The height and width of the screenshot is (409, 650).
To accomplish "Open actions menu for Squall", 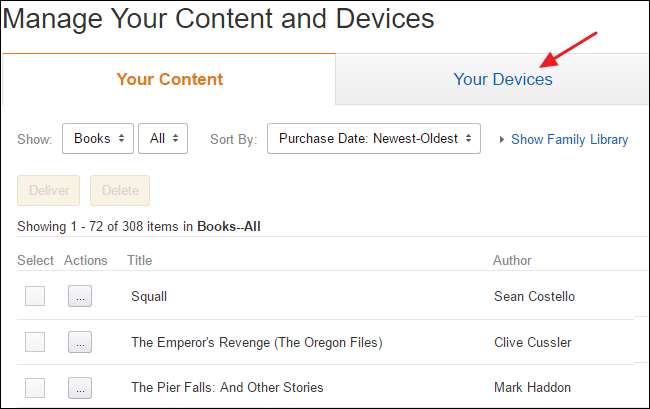I will point(82,296).
